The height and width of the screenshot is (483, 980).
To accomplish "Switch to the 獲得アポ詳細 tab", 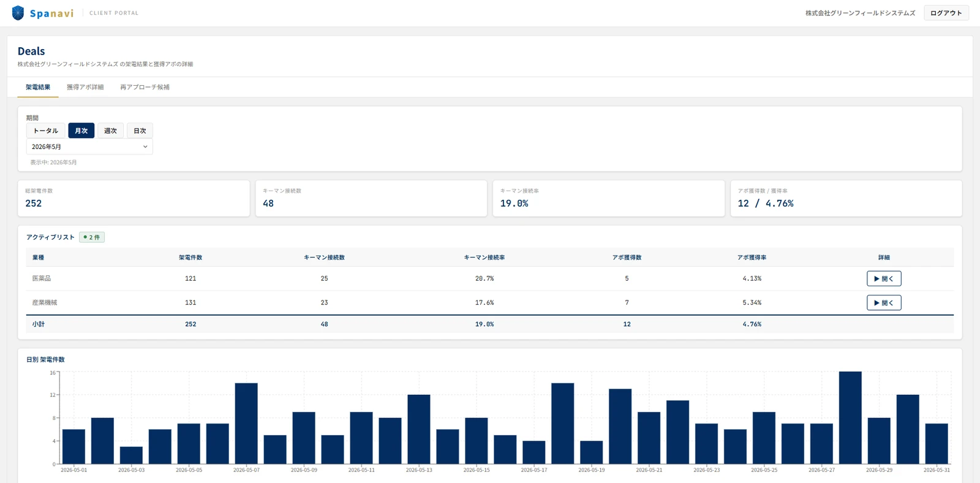I will point(85,87).
